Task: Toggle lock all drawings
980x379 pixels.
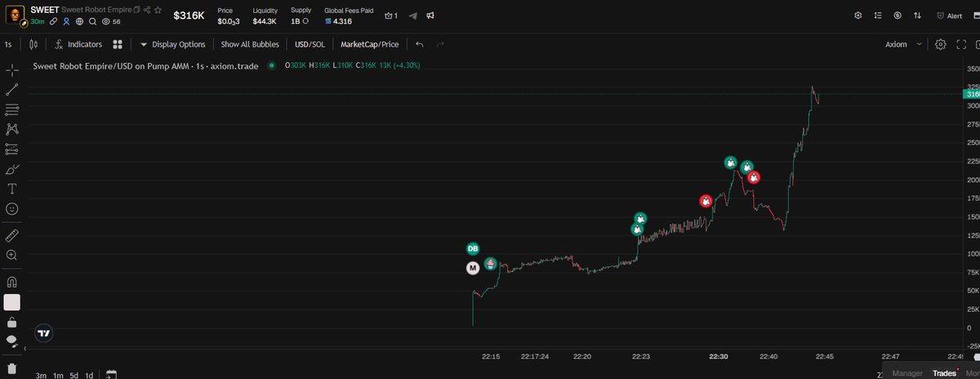Action: 12,322
